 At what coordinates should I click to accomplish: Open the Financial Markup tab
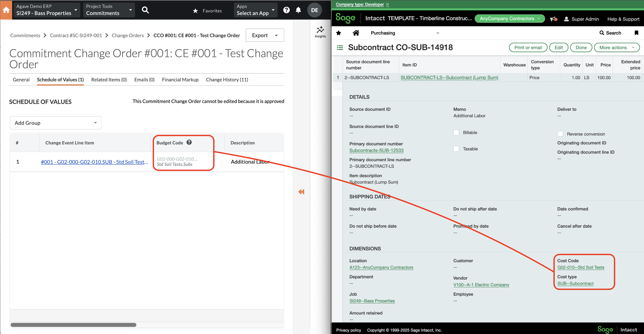(180, 79)
